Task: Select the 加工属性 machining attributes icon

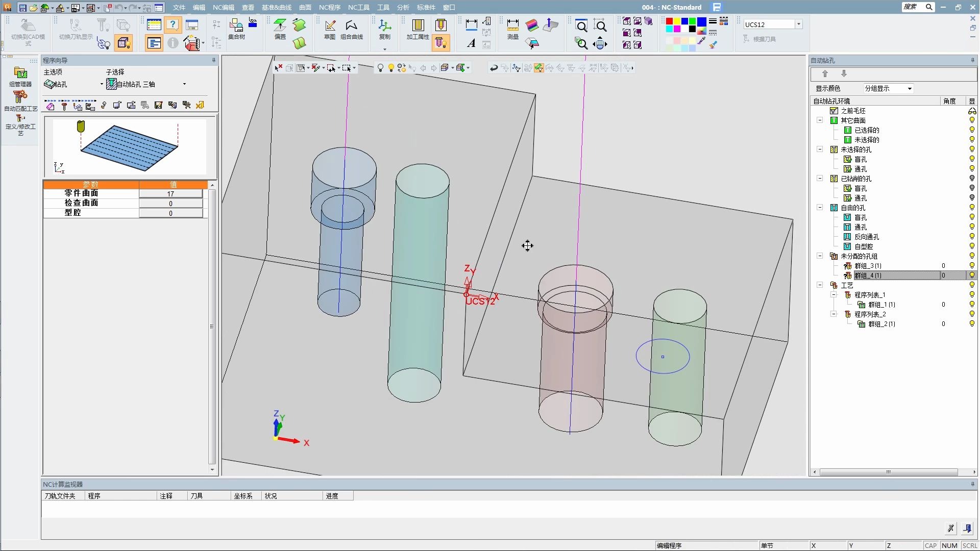Action: click(x=418, y=26)
